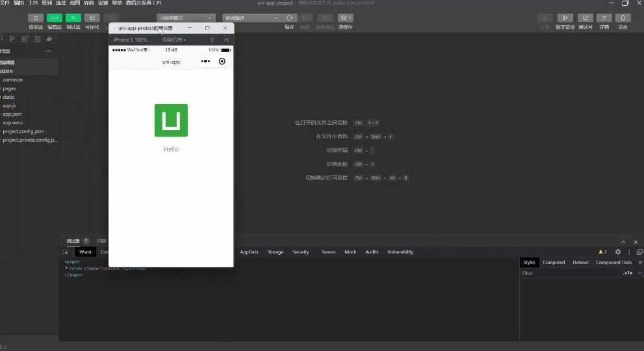Open the 文件 menu
Image resolution: width=644 pixels, height=351 pixels.
(5, 3)
